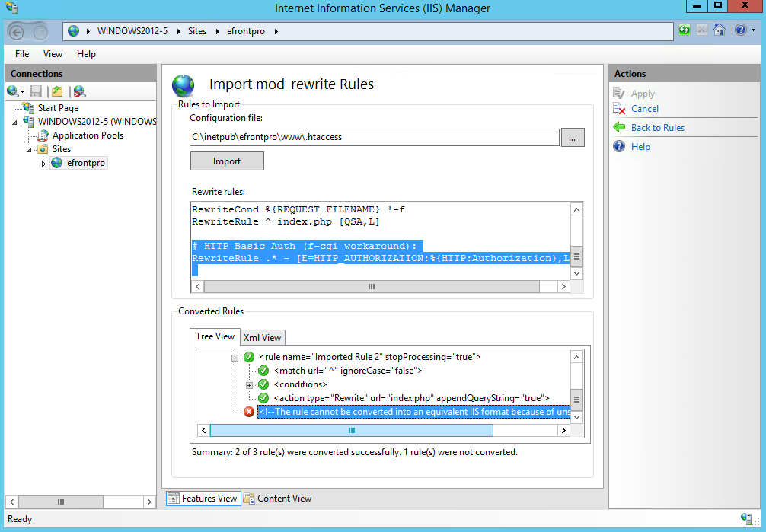Collapse the Sites node in the Connections tree
Screen dimensions: 766x532
coord(29,150)
